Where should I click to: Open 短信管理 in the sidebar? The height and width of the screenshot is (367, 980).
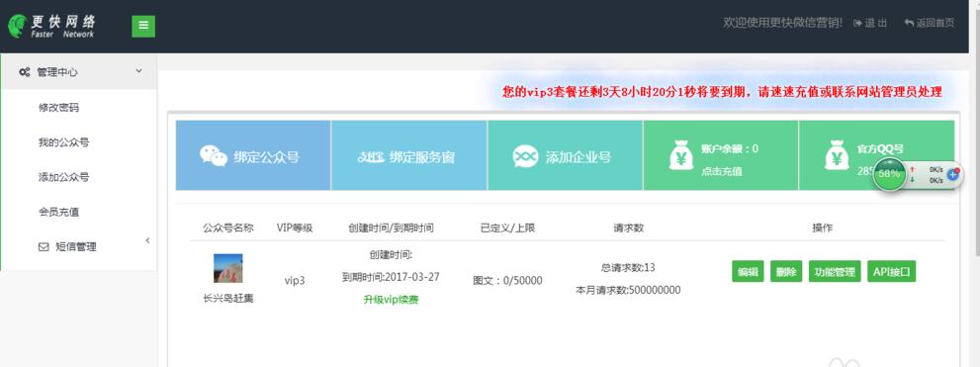pos(75,247)
